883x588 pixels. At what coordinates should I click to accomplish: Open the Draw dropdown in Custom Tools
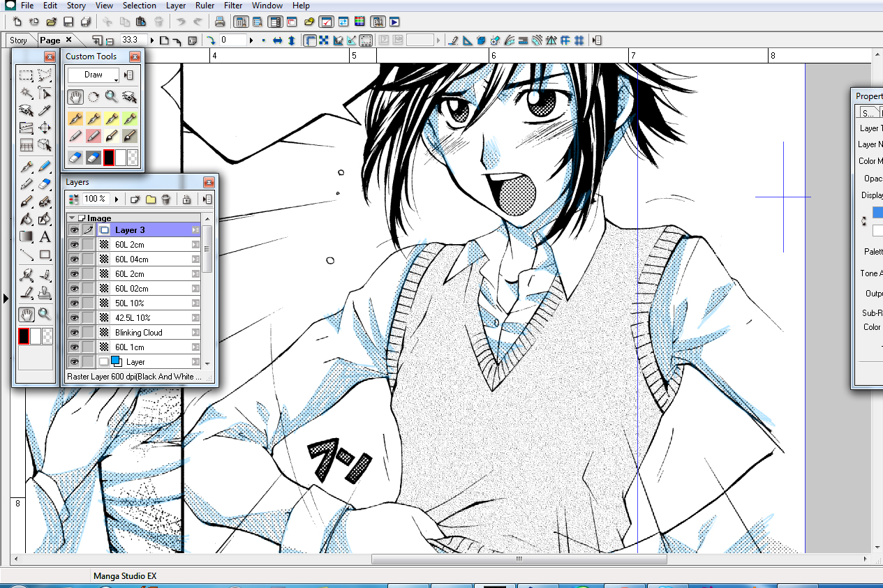tap(94, 75)
